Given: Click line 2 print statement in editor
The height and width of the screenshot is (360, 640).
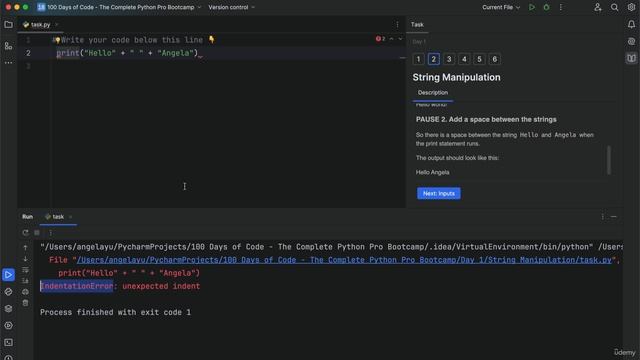Looking at the screenshot, I should 127,53.
